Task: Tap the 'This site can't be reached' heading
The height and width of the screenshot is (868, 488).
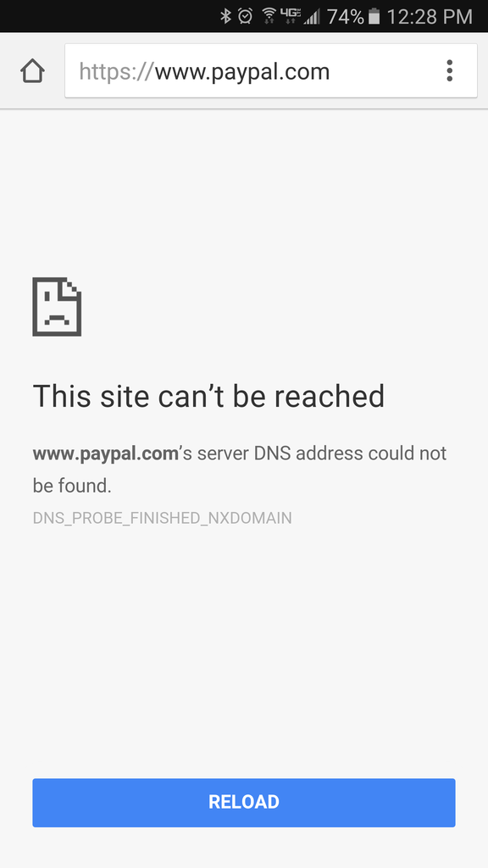Action: tap(208, 397)
